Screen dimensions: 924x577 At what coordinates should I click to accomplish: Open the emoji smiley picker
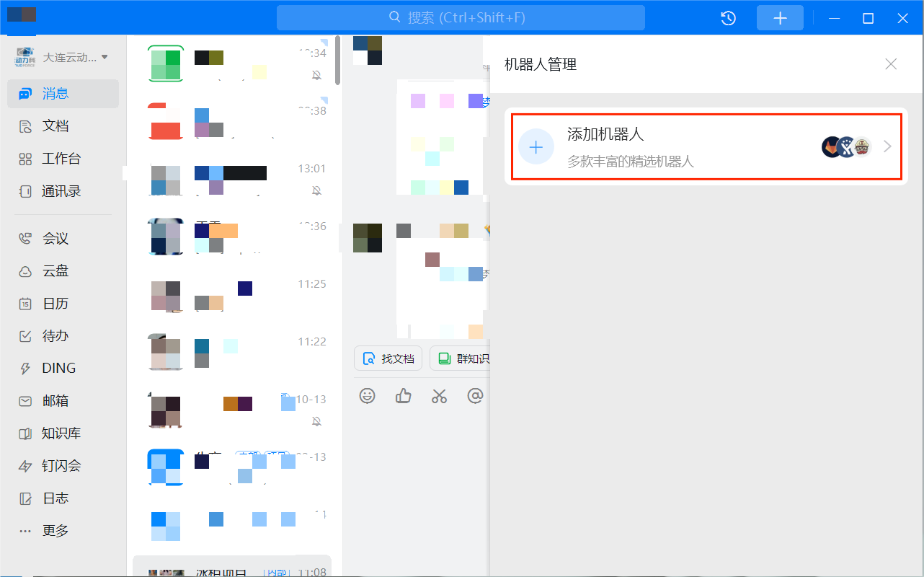click(x=368, y=396)
